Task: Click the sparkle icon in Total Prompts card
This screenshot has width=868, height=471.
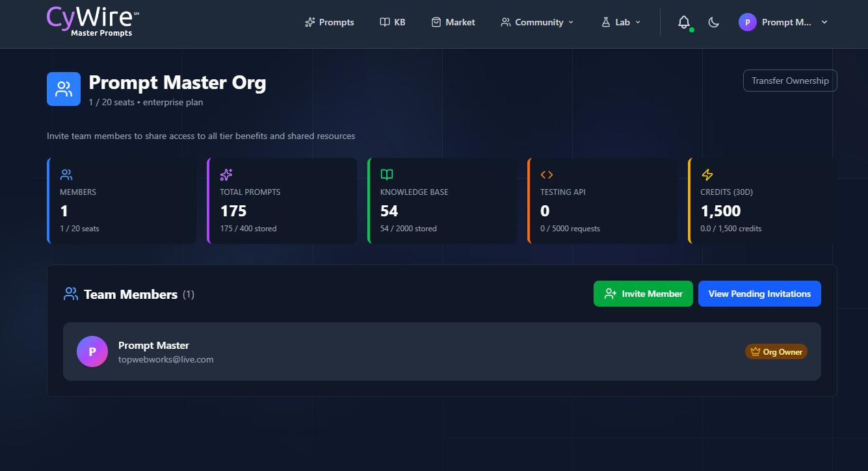Action: pos(226,175)
